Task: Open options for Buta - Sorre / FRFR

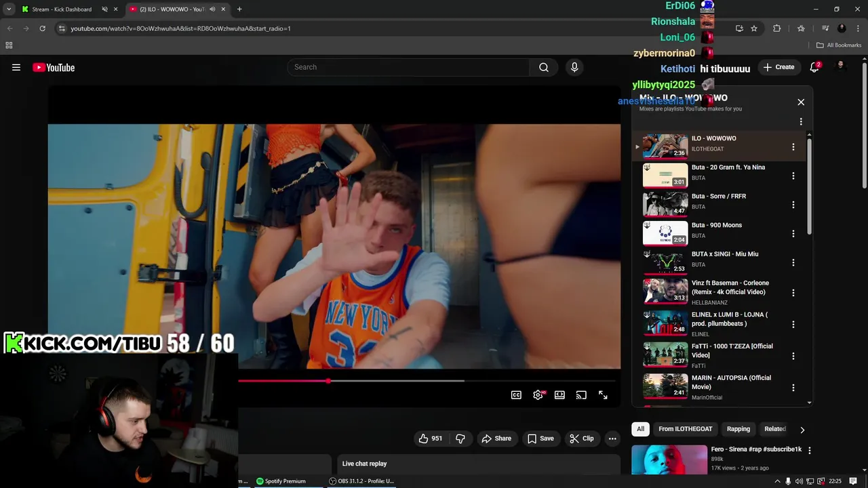Action: pyautogui.click(x=793, y=205)
